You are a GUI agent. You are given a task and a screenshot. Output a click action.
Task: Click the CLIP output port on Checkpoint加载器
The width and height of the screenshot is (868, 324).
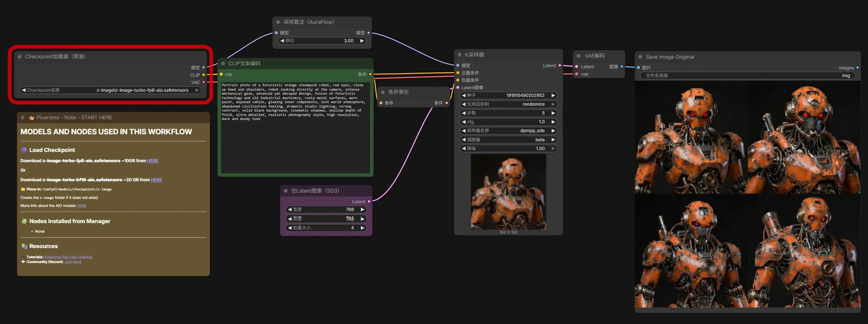204,75
